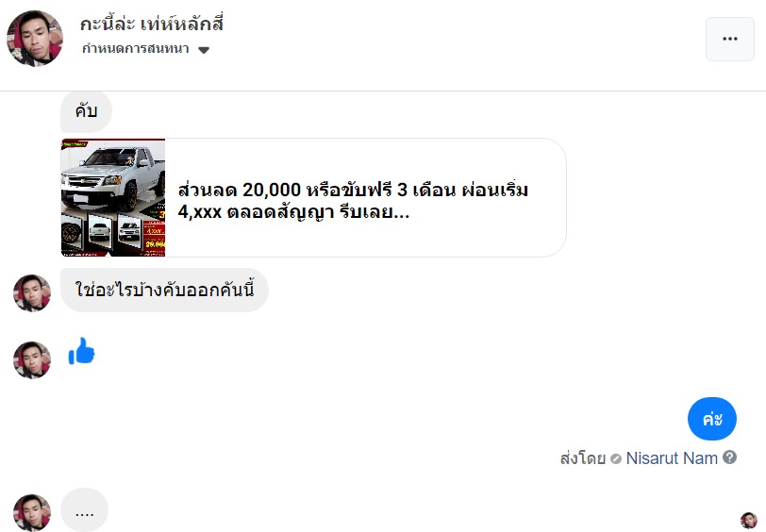Select the คับ message bubble
The width and height of the screenshot is (766, 532).
pos(86,111)
